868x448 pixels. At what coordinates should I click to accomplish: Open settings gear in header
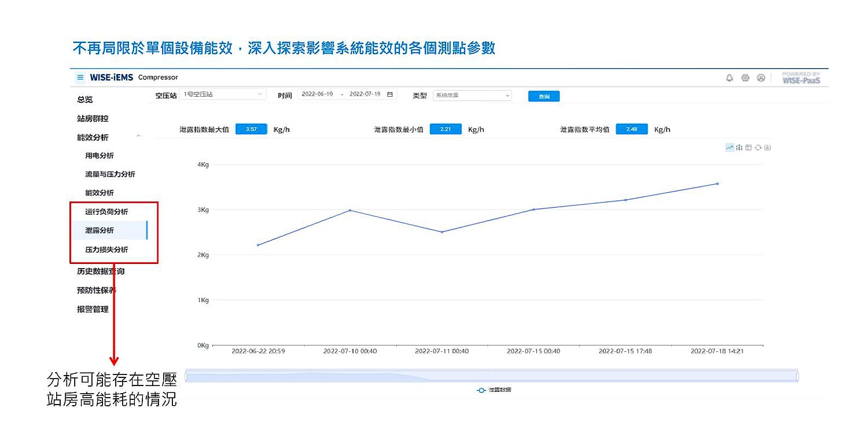coord(745,78)
